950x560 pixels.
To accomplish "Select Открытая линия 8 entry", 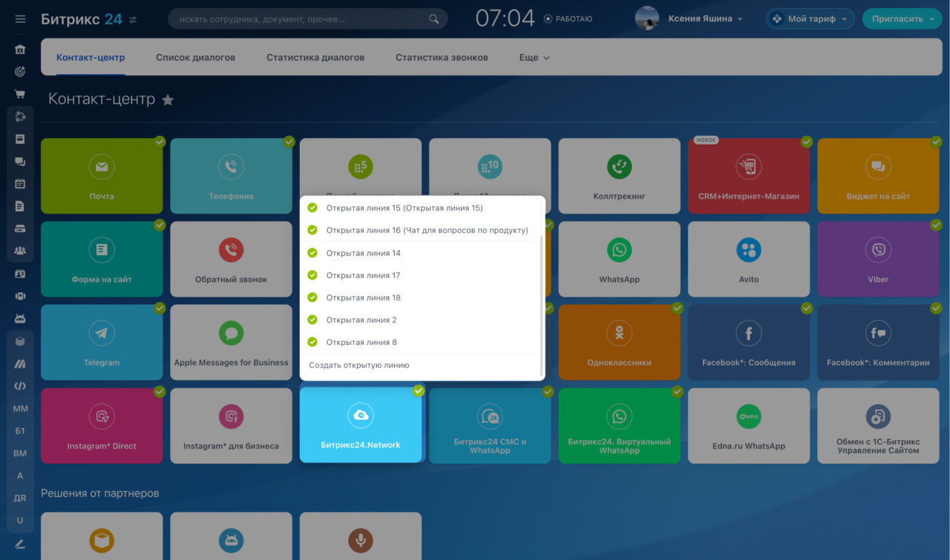I will [420, 342].
